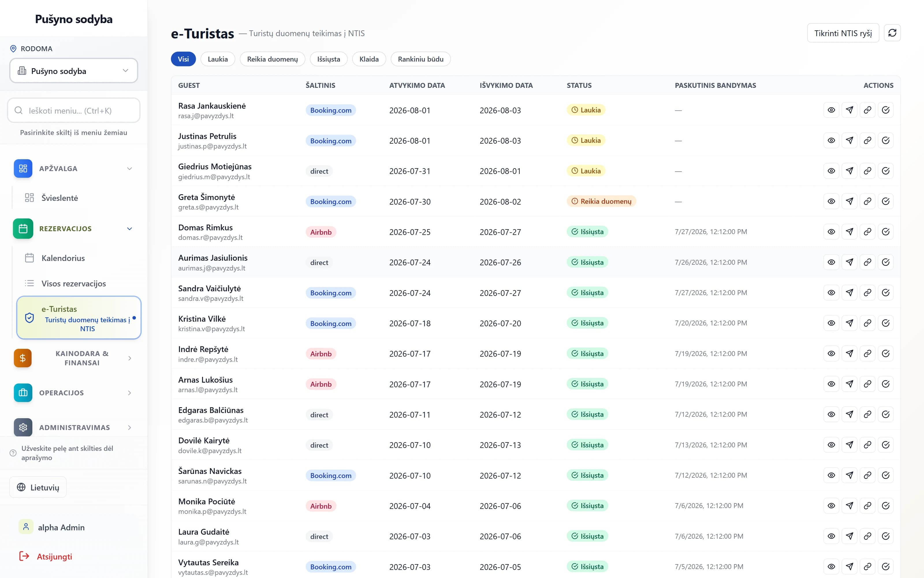Eye icon in Dovilė Kairytė row
This screenshot has height=578, width=924.
(831, 445)
